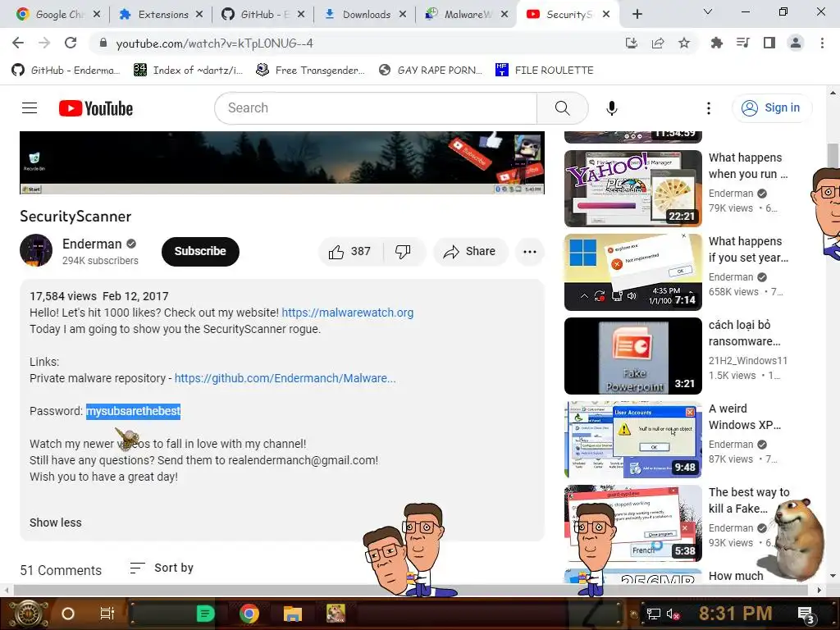Open 'cách loại bỏ ransomware' video title

(x=745, y=333)
